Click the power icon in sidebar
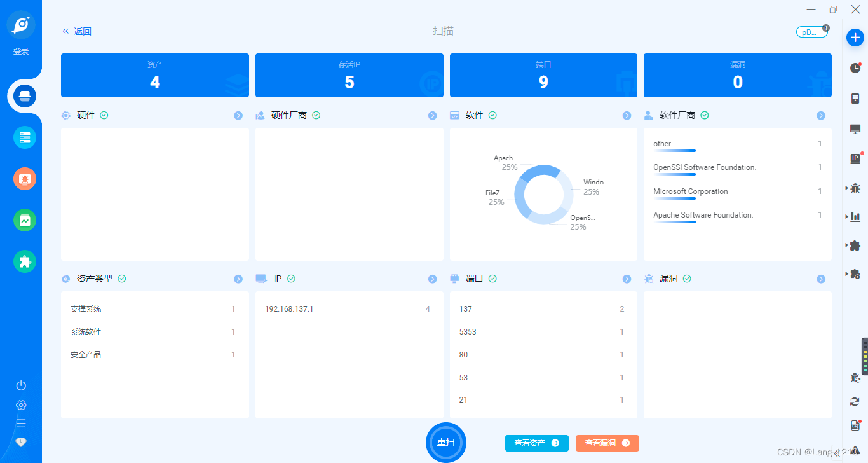The width and height of the screenshot is (868, 463). tap(21, 385)
